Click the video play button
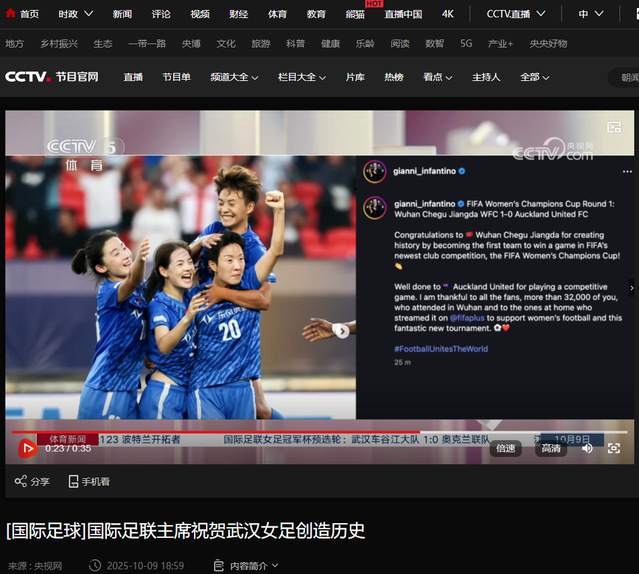This screenshot has width=639, height=574. (27, 448)
